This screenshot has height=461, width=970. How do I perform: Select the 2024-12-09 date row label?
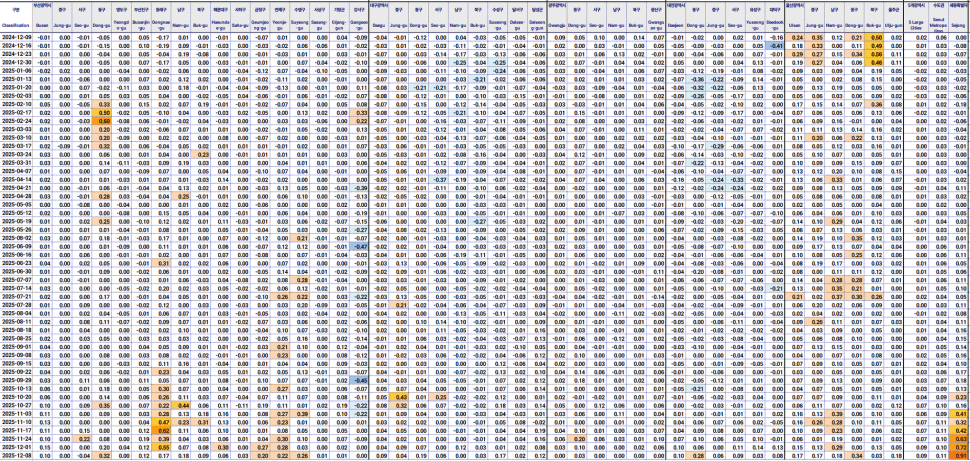tap(16, 37)
